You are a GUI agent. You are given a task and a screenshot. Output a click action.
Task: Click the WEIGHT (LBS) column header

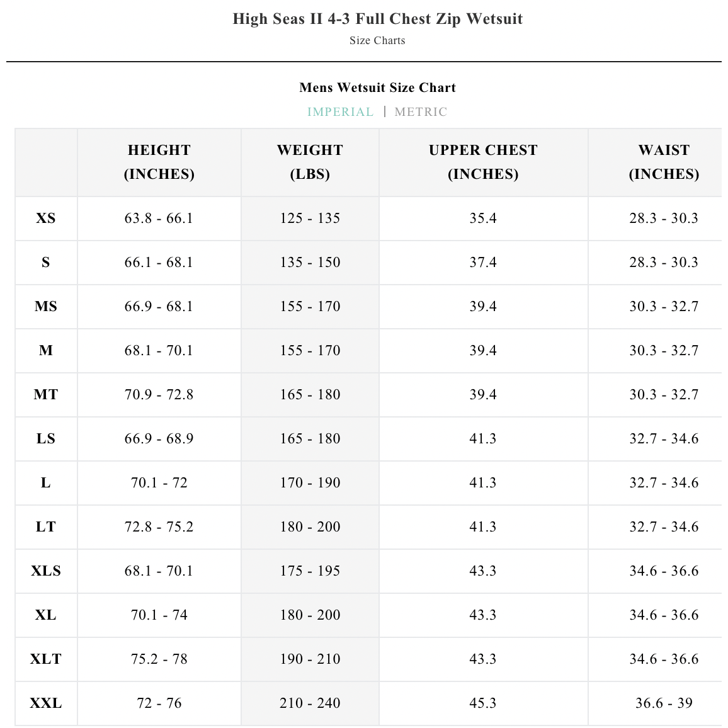click(310, 162)
